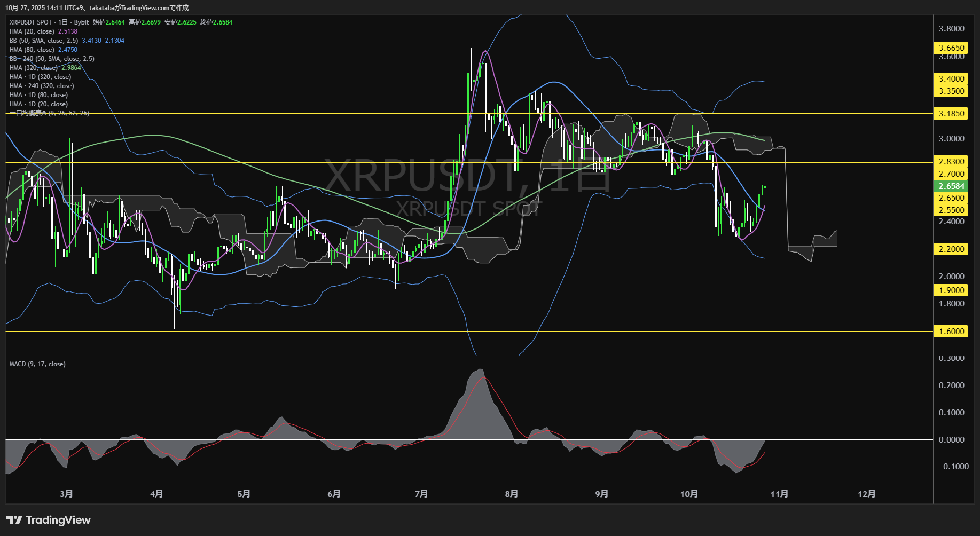Click the 1.6000 price level label
This screenshot has height=536, width=980.
coord(951,332)
